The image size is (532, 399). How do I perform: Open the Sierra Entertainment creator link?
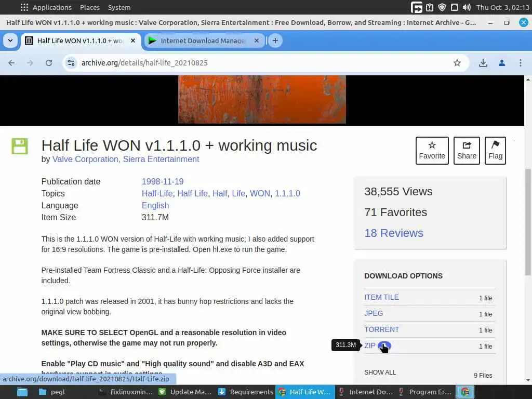(x=161, y=159)
